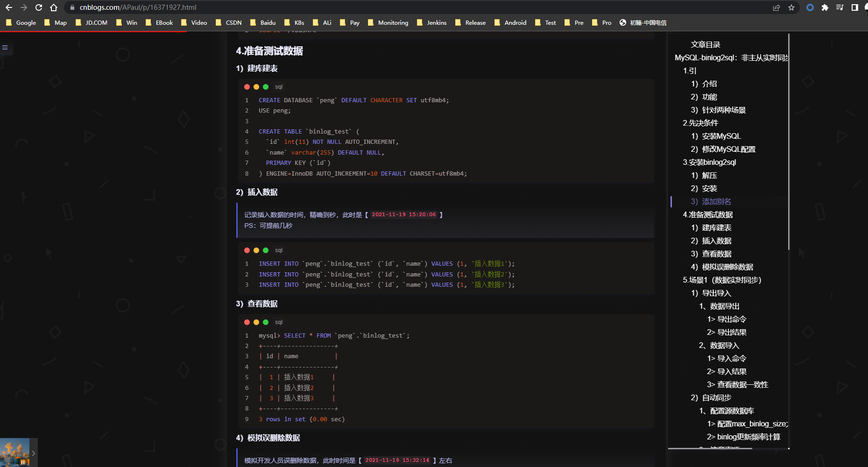Go back to the previous page
This screenshot has width=868, height=467.
9,7
